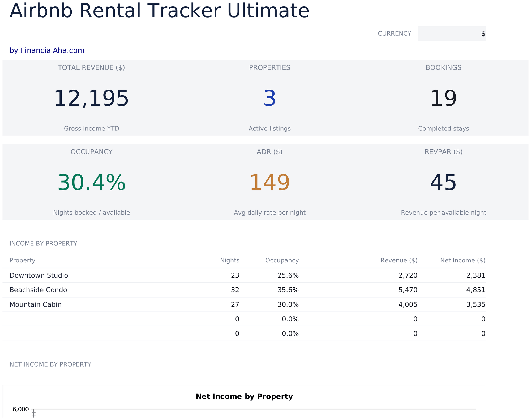The image size is (531, 420).
Task: Select the Downtown Studio property cell
Action: pyautogui.click(x=39, y=275)
